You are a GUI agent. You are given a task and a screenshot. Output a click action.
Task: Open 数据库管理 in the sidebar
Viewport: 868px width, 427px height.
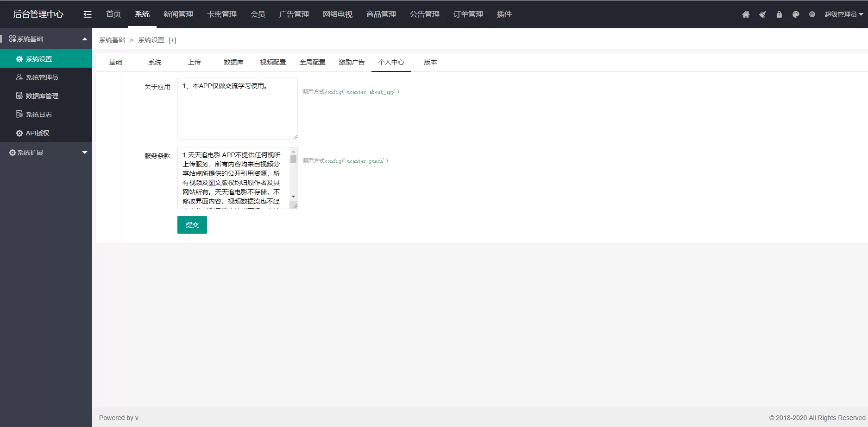pos(42,96)
